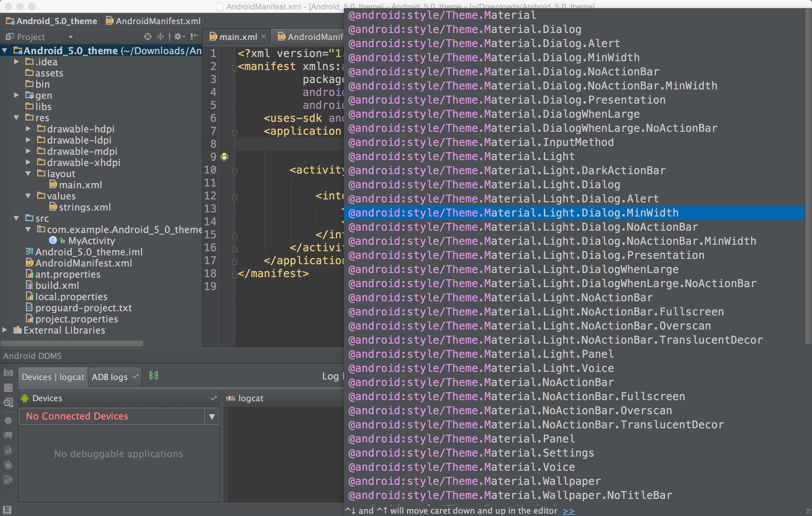Collapse the layout folder
Image resolution: width=812 pixels, height=516 pixels.
(x=28, y=174)
